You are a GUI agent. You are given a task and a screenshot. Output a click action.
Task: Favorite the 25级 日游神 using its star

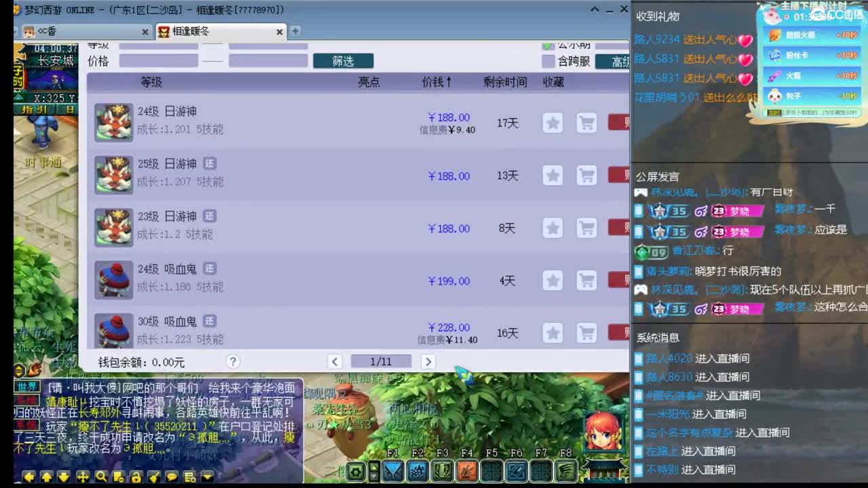553,176
